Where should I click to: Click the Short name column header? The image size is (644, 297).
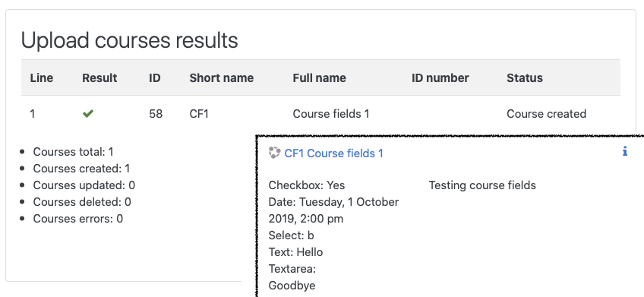pyautogui.click(x=222, y=78)
